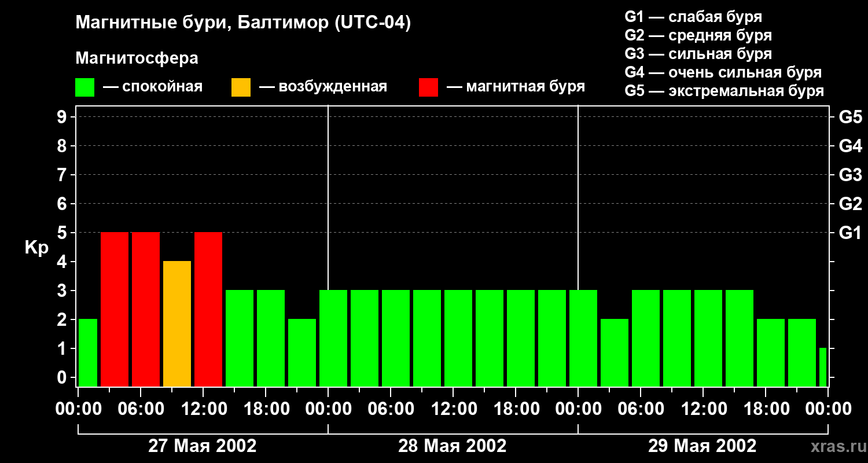Click the 'G3' right-axis label
This screenshot has height=463, width=868.
pos(851,175)
